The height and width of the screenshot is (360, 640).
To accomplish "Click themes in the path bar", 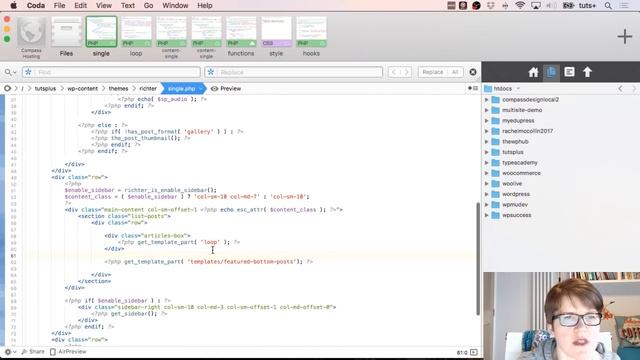I will [x=118, y=89].
